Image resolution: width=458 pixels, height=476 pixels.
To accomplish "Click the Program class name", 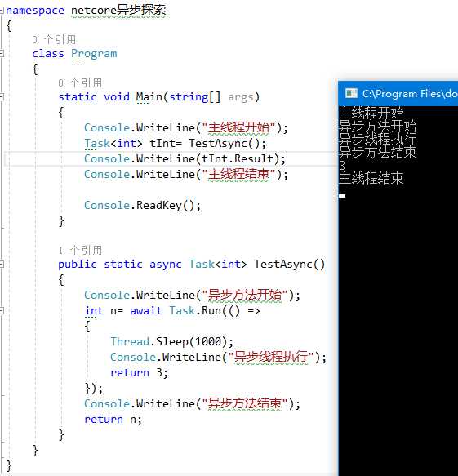I will point(94,54).
